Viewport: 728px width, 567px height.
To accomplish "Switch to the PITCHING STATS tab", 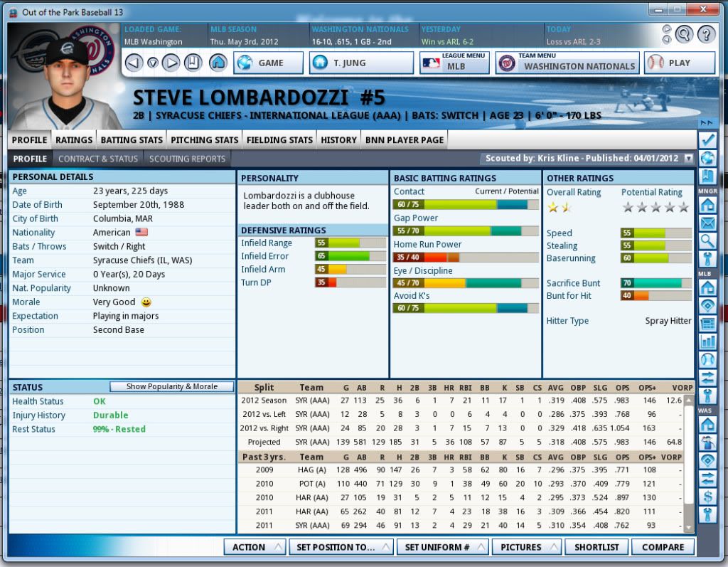I will (204, 140).
